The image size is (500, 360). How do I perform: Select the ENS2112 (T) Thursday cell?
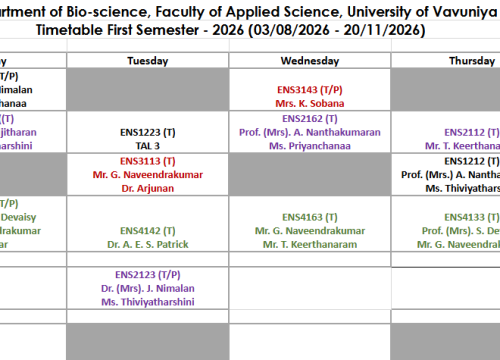[x=446, y=132]
